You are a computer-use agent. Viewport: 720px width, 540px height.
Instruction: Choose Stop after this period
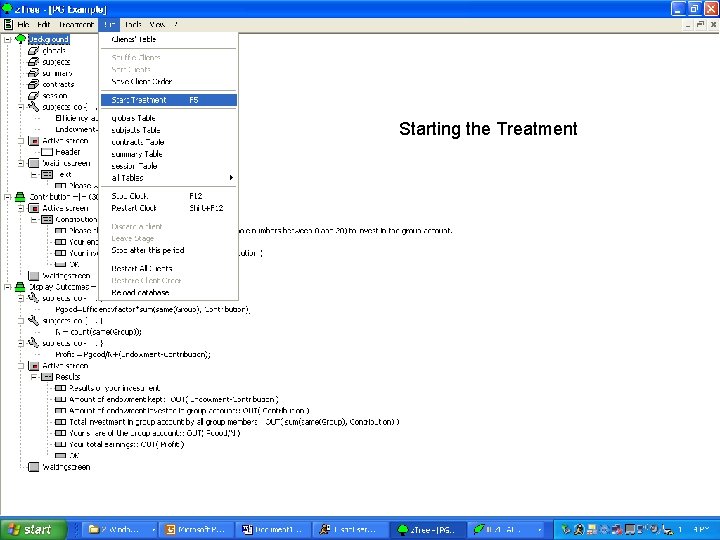(x=169, y=250)
